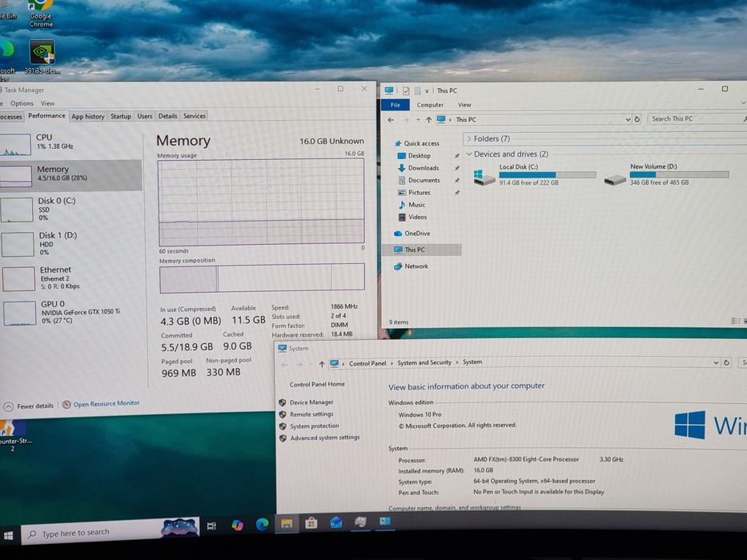The height and width of the screenshot is (560, 747).
Task: Expand the Folders (7) group
Action: click(x=469, y=139)
